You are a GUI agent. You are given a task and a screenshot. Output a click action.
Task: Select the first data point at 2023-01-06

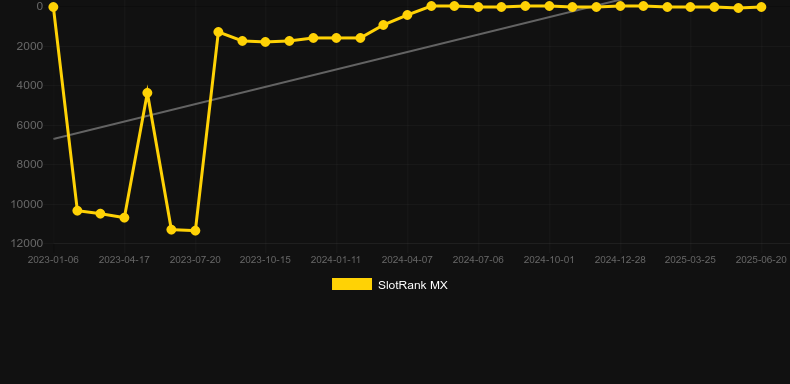tap(53, 7)
